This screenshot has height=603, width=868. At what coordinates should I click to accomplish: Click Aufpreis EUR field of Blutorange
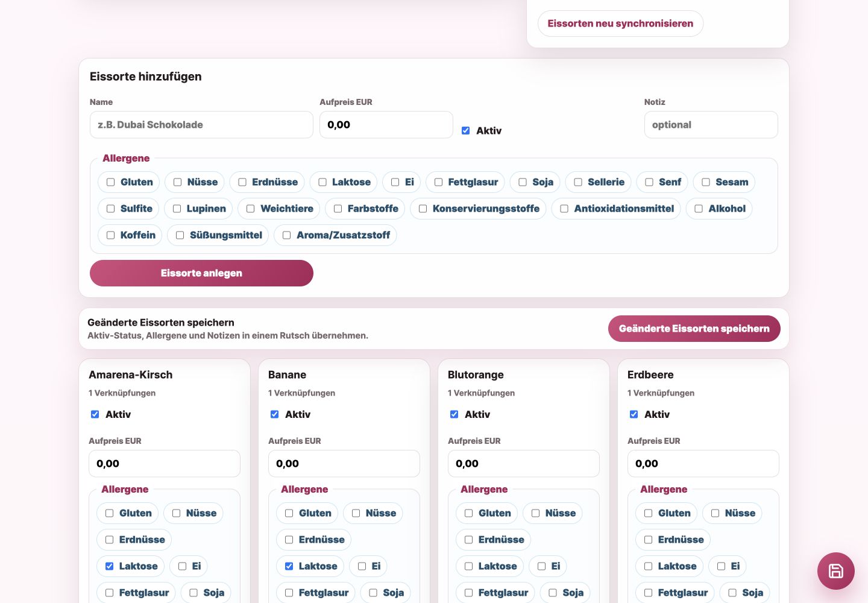(524, 464)
